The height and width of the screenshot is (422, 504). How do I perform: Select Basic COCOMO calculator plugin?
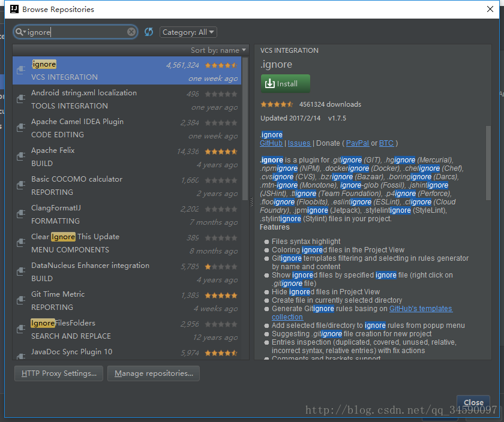[127, 186]
